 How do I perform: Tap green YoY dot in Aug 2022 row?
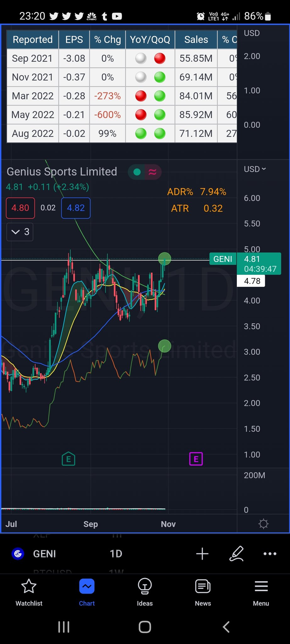(x=141, y=134)
